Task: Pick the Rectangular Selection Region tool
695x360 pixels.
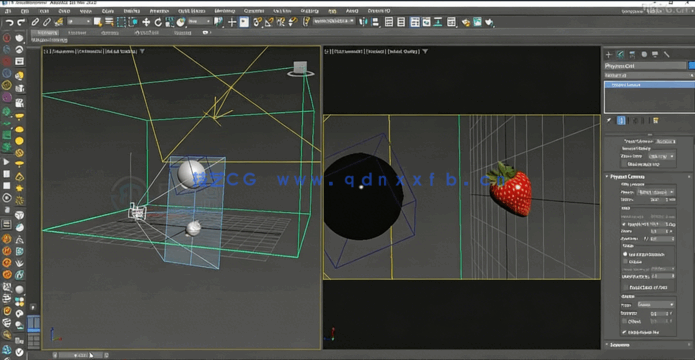Action: (121, 22)
